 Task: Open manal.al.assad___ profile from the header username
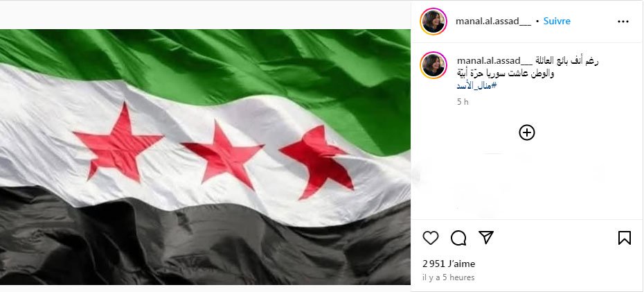[493, 22]
